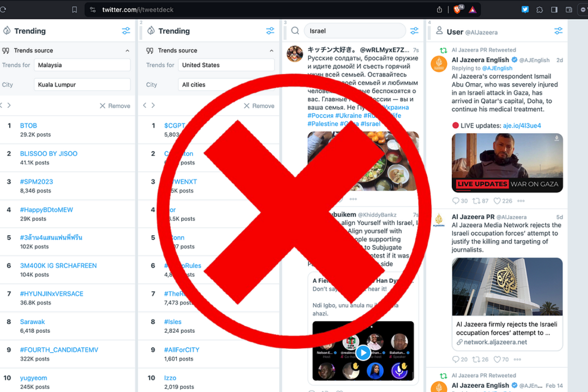
Task: Retweet the tweet with 87 retweets
Action: pyautogui.click(x=476, y=201)
